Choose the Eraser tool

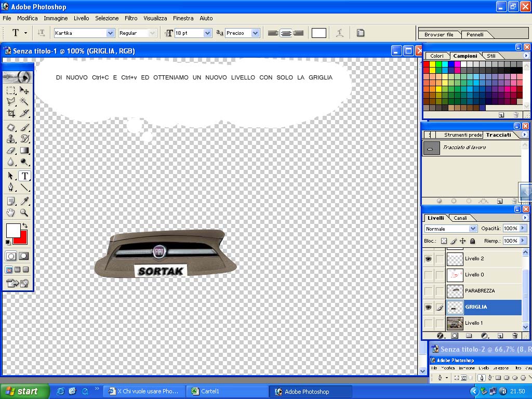pyautogui.click(x=11, y=150)
